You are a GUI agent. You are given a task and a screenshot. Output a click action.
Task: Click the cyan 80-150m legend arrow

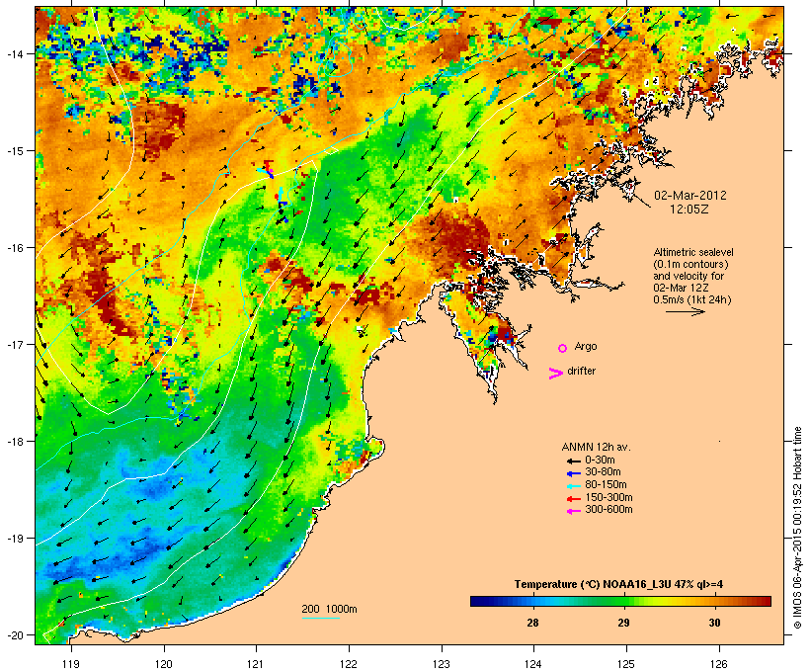click(x=574, y=486)
